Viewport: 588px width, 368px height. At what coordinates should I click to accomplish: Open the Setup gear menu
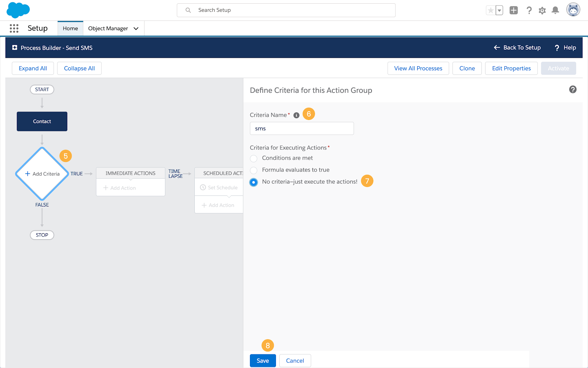[542, 10]
